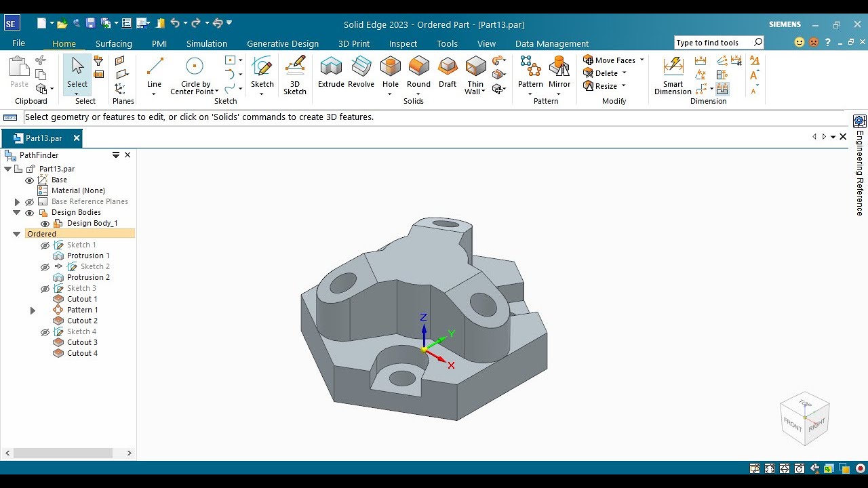Image resolution: width=868 pixels, height=488 pixels.
Task: Select the Line sketch tool
Action: [x=155, y=72]
